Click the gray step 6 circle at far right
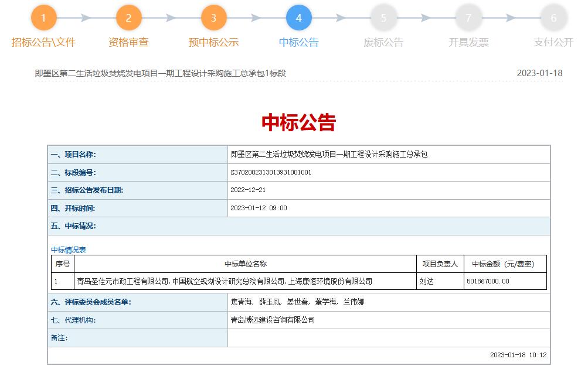The image size is (588, 376). point(553,18)
